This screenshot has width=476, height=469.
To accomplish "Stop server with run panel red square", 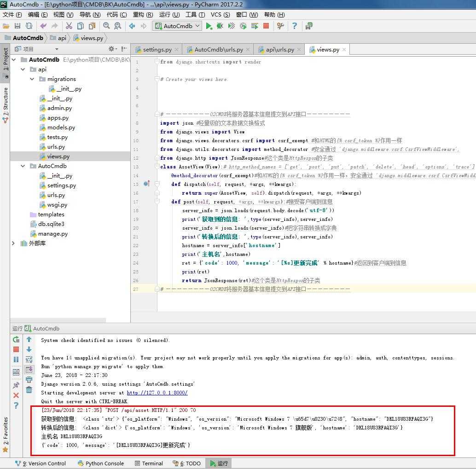I will coord(16,349).
